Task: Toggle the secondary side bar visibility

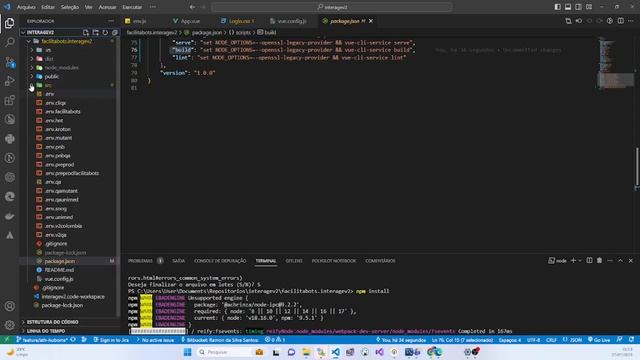Action: [578, 7]
